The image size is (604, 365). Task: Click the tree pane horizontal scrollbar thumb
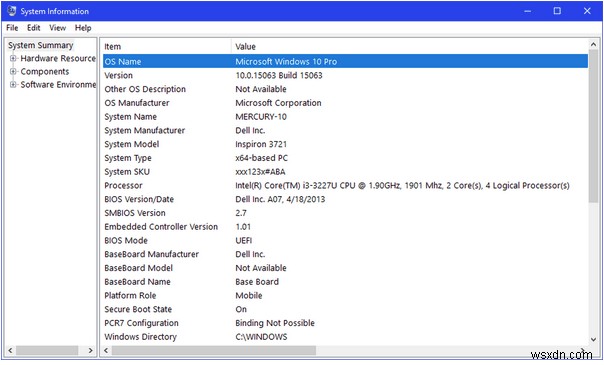(47, 351)
